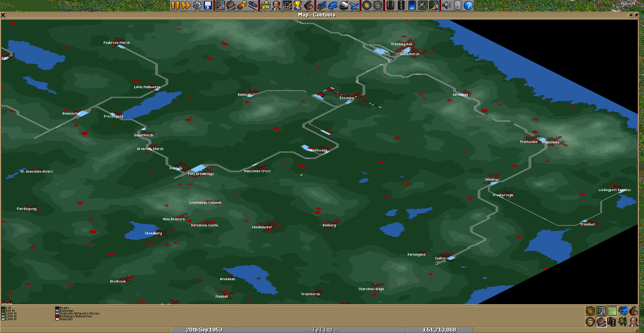
Task: Click Trundnor town on the map
Action: (587, 225)
